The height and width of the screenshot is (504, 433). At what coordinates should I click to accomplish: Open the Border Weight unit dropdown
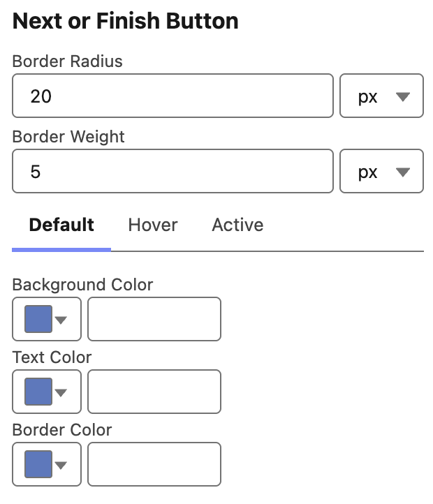point(381,172)
